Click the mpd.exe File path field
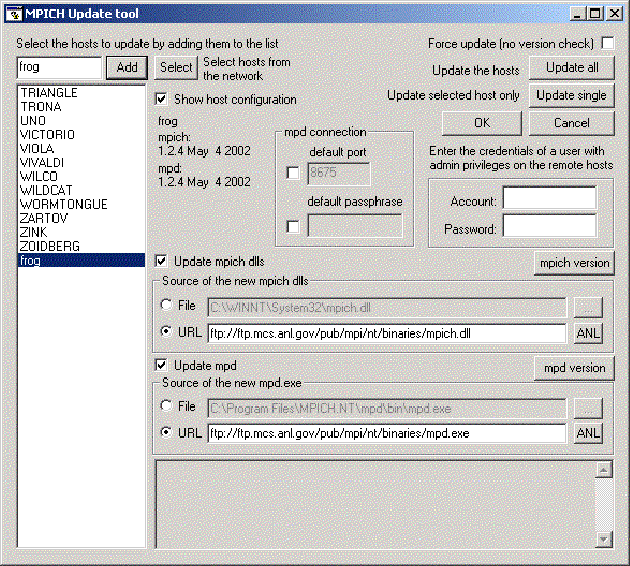This screenshot has width=630, height=566. click(x=387, y=409)
